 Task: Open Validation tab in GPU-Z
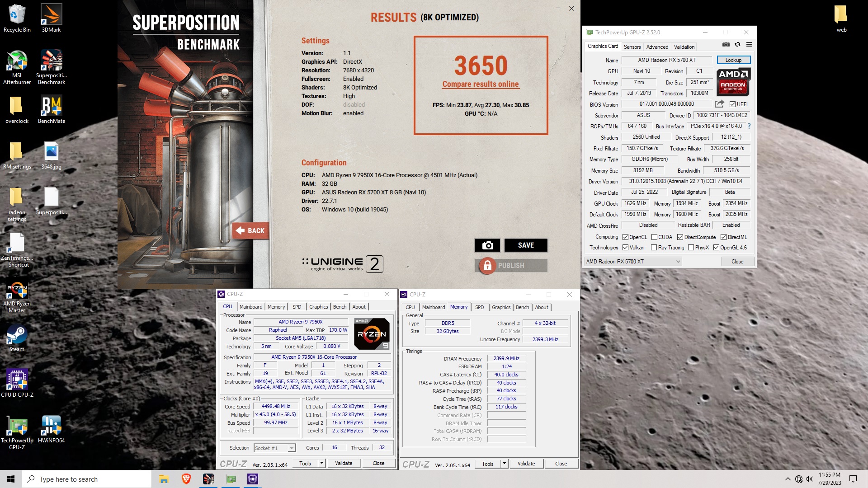pyautogui.click(x=684, y=47)
